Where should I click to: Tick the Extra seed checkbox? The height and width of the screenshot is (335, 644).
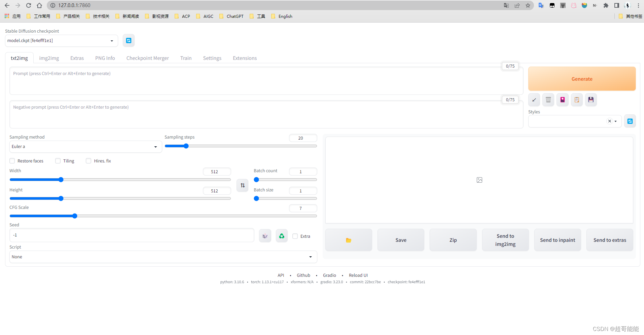(295, 236)
